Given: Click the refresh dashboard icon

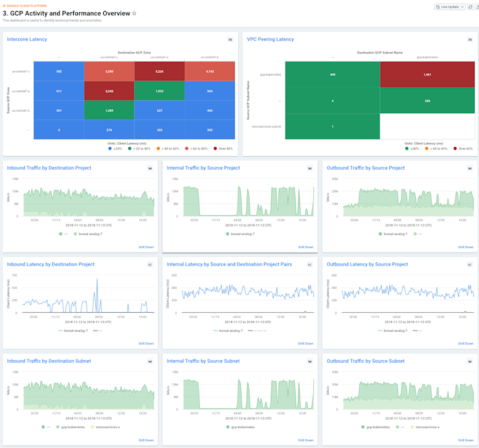Looking at the screenshot, I should point(470,7).
